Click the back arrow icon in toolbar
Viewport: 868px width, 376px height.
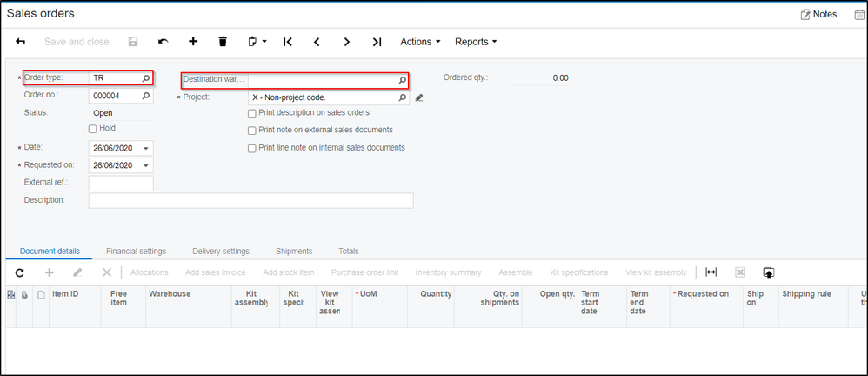tap(21, 42)
